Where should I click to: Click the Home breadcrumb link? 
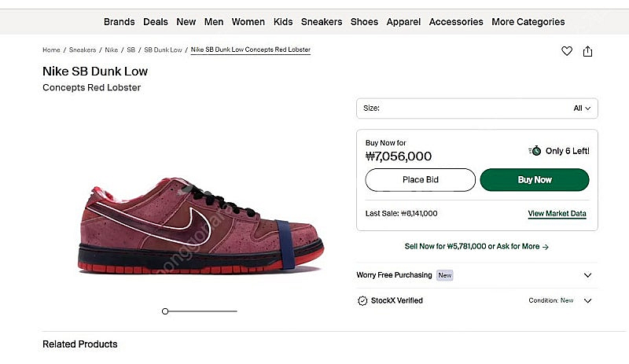(x=51, y=50)
